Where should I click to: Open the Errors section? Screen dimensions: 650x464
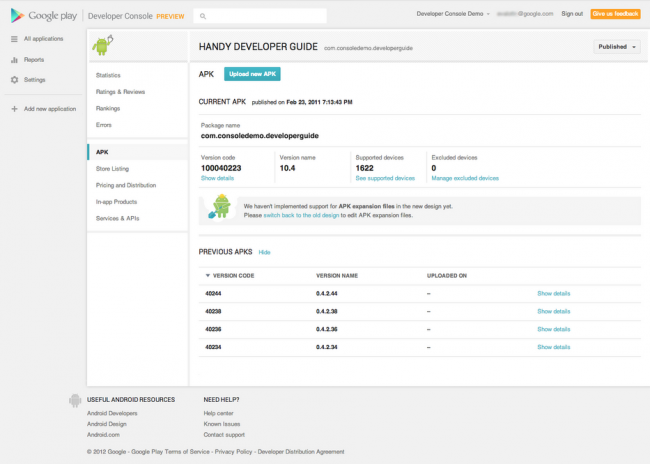(104, 125)
